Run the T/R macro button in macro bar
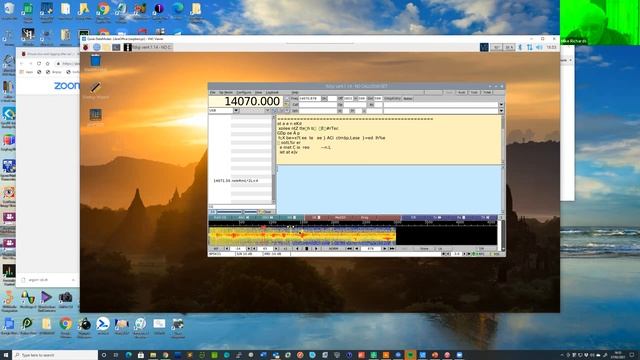Viewport: 640px width, 360px height. 413,218
